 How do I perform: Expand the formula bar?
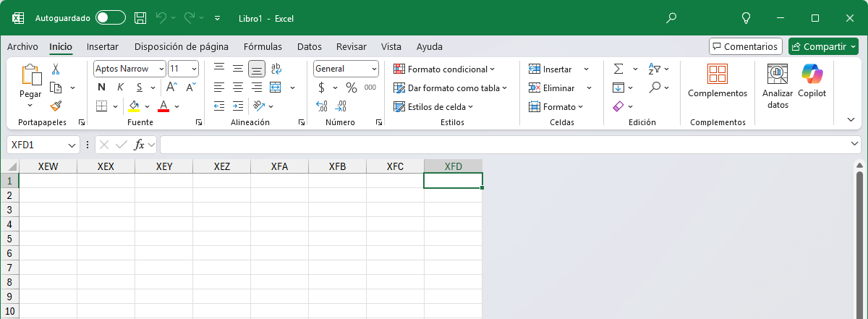(x=855, y=145)
